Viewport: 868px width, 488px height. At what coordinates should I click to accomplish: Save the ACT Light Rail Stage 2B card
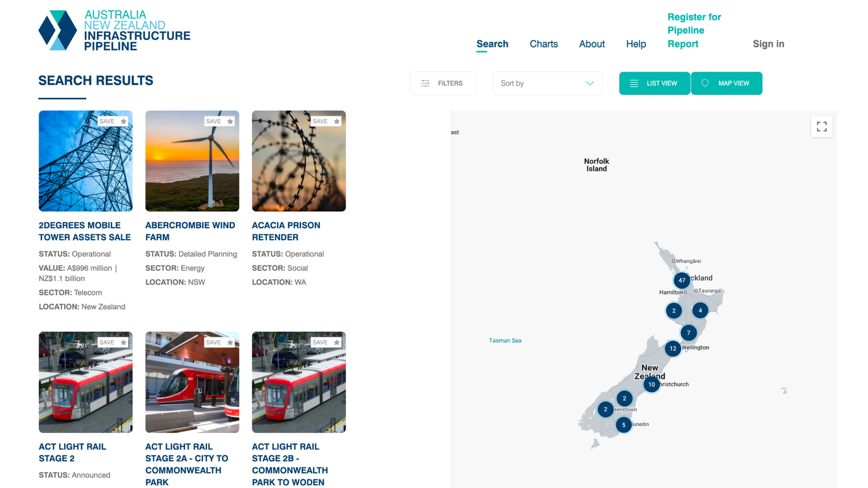point(326,343)
